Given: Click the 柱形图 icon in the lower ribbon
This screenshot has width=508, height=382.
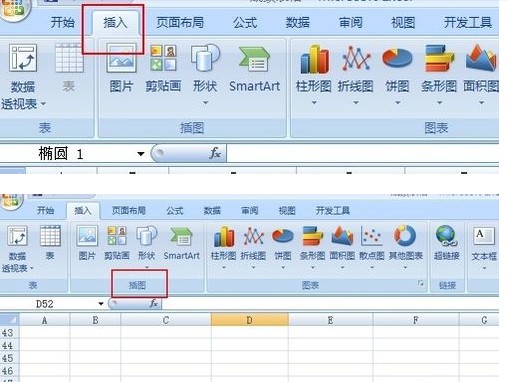Looking at the screenshot, I should [x=224, y=236].
